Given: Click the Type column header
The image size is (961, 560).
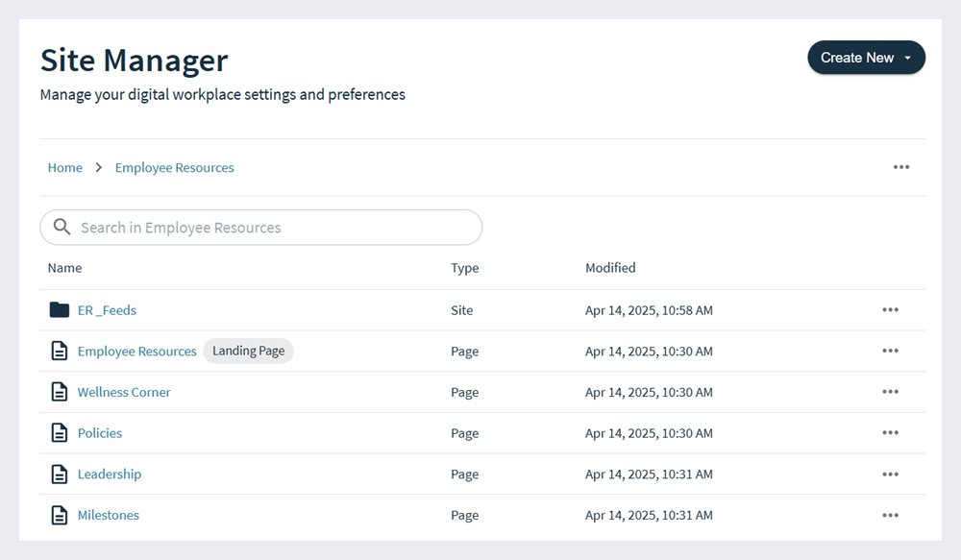Looking at the screenshot, I should tap(464, 268).
